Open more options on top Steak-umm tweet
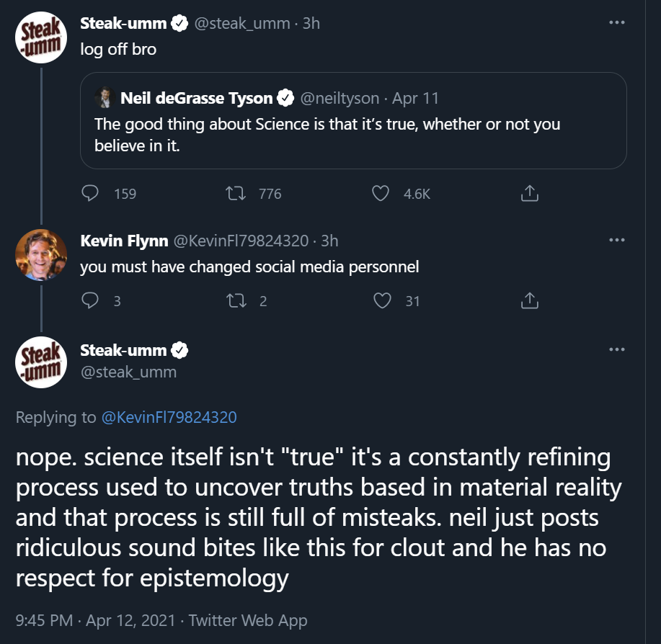The image size is (661, 644). (616, 22)
